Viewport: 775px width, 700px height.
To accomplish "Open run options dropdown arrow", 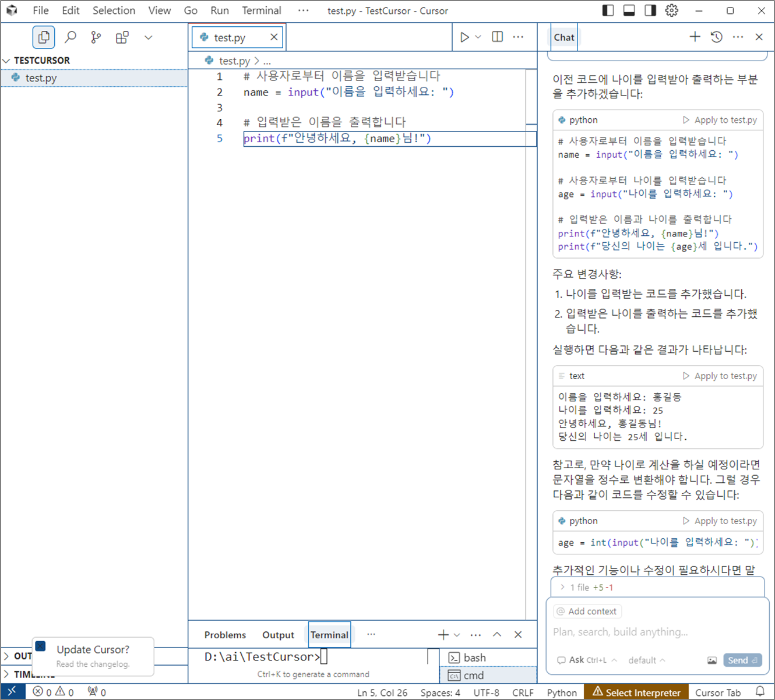I will click(x=478, y=37).
